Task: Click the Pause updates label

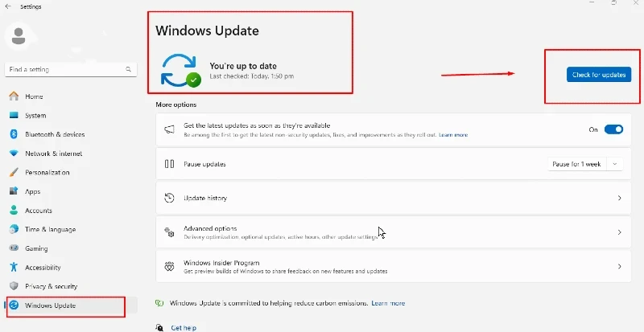Action: pyautogui.click(x=204, y=164)
